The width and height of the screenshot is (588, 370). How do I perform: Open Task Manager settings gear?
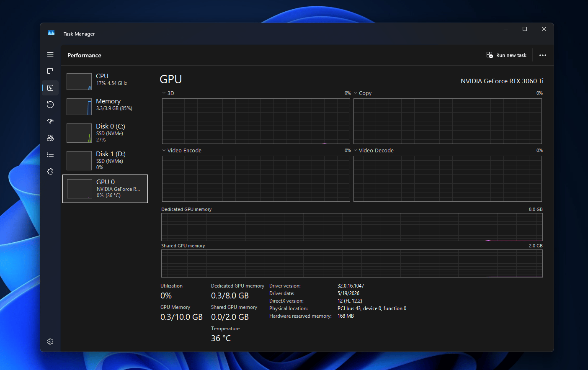(x=50, y=342)
